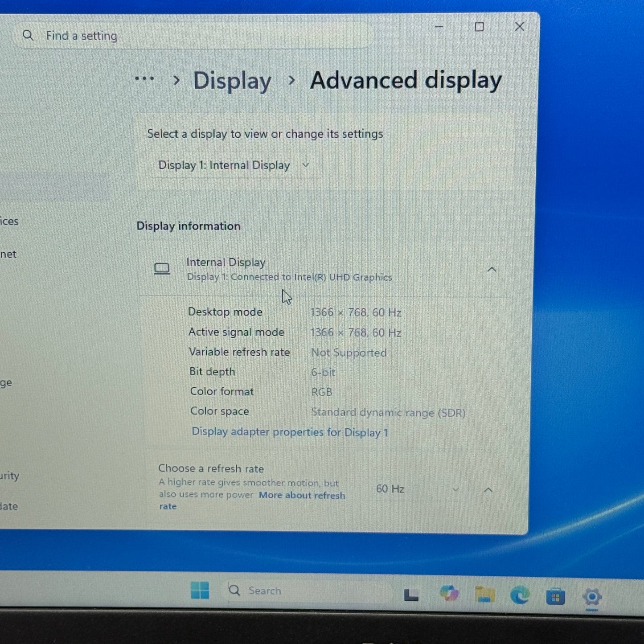Click the 6-bit bit depth value
The width and height of the screenshot is (644, 644).
(x=323, y=372)
